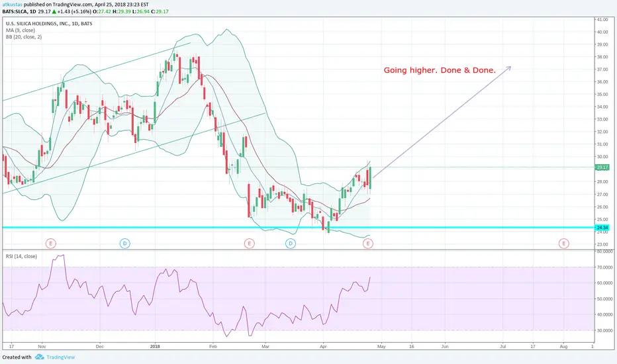Click the '80.0000' RSI axis label
This screenshot has width=617, height=364.
tap(604, 251)
